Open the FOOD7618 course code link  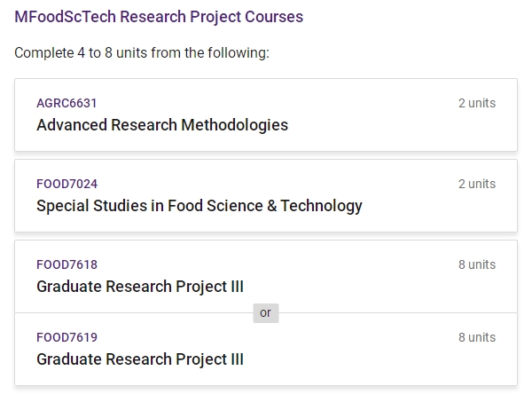click(x=66, y=264)
